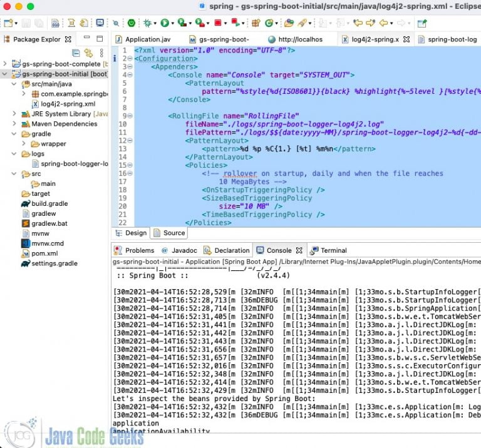
Task: Click Collapse All in Package Explorer
Action: [76, 53]
